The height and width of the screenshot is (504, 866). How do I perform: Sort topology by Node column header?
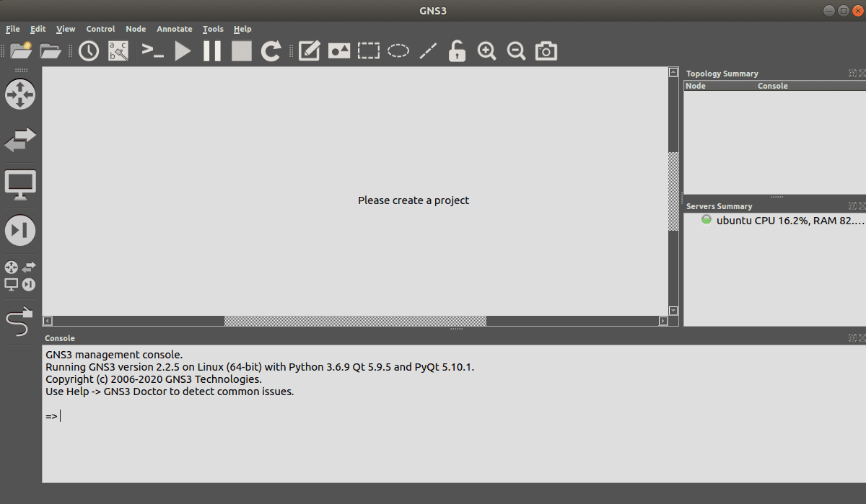click(720, 86)
